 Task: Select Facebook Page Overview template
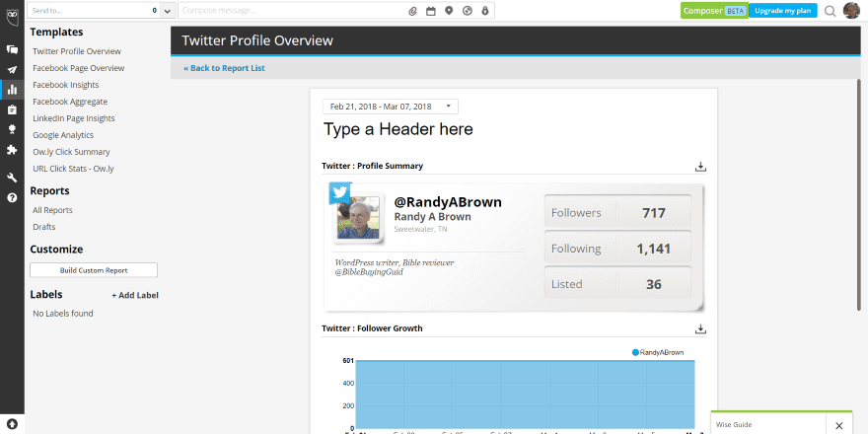[79, 68]
